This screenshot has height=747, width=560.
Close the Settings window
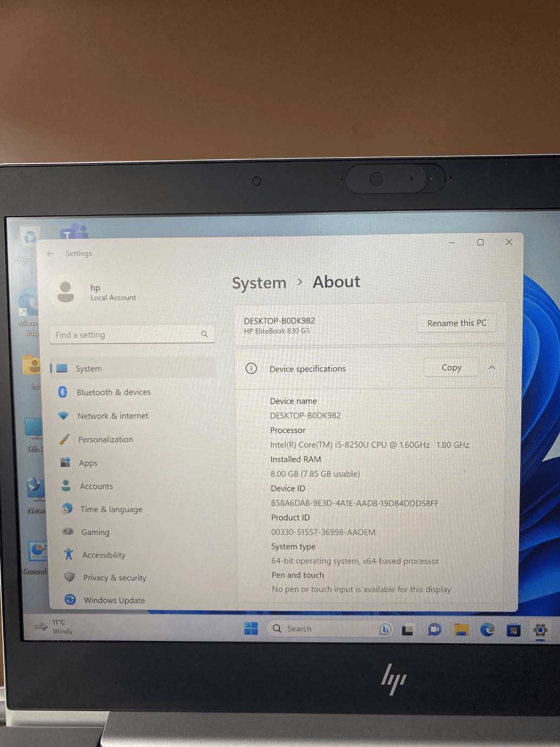pos(509,242)
